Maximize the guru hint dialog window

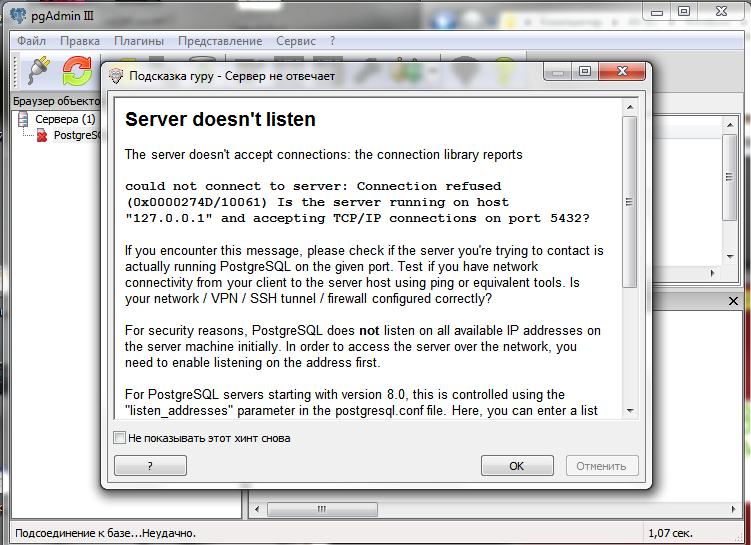pyautogui.click(x=586, y=72)
